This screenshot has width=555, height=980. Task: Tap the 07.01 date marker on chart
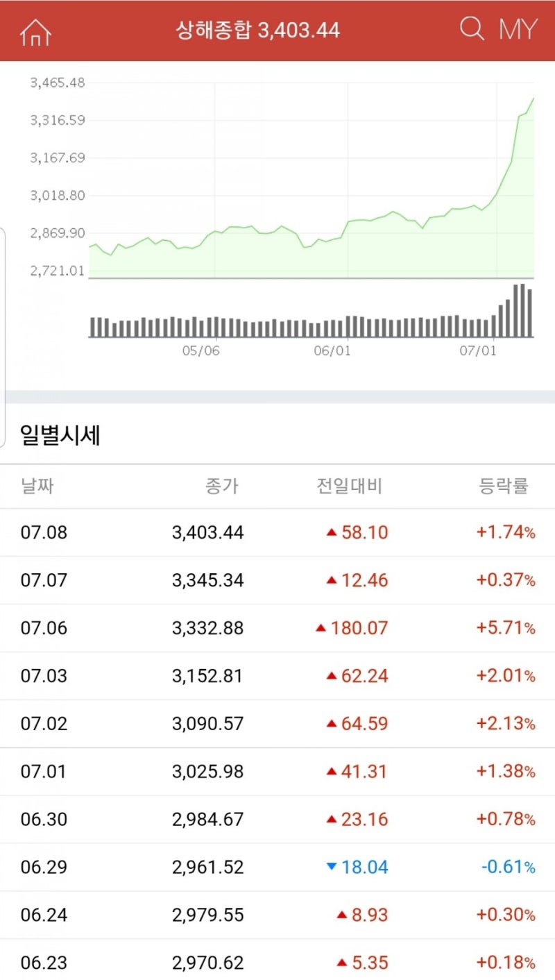point(478,351)
